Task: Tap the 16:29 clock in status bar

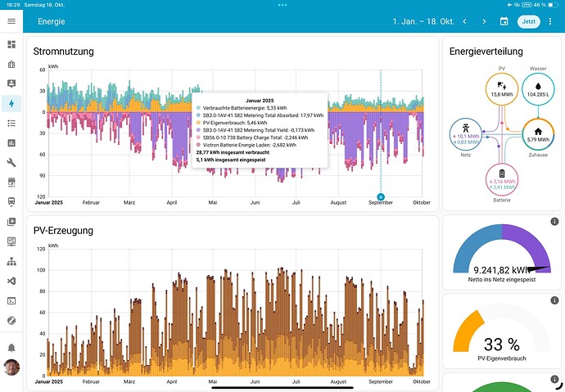Action: pyautogui.click(x=13, y=5)
